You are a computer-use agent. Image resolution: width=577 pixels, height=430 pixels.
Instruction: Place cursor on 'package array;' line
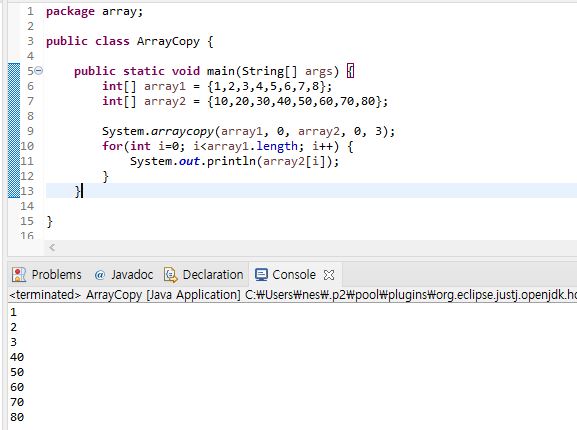pos(94,11)
